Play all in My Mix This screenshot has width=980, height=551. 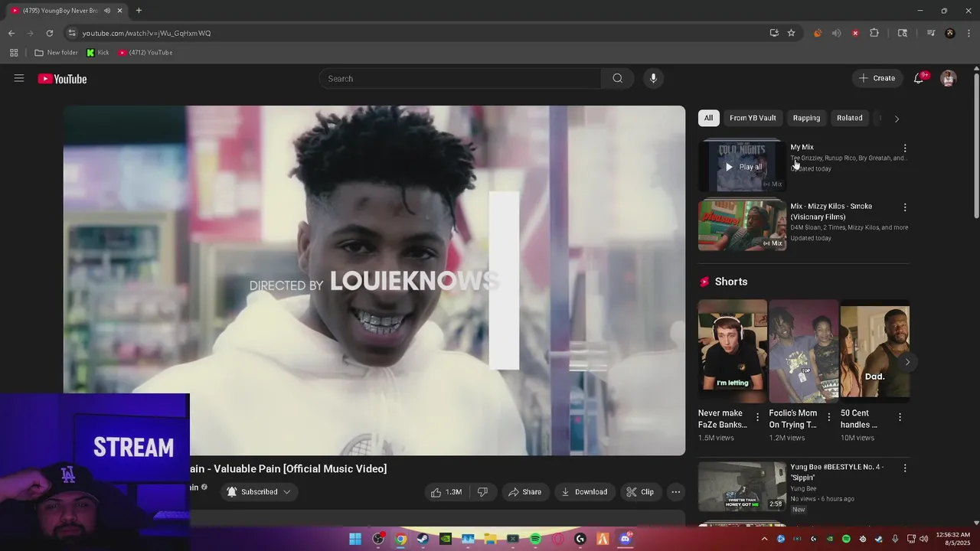[x=743, y=167]
